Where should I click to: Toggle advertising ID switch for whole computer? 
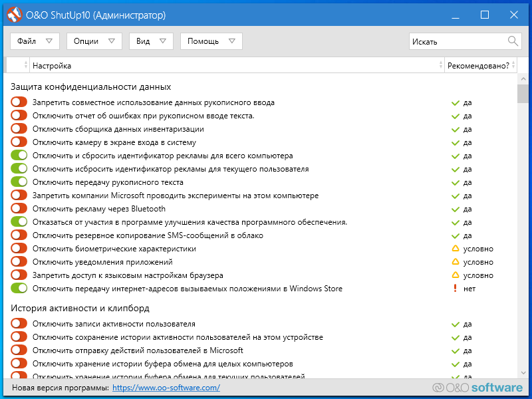(x=19, y=156)
